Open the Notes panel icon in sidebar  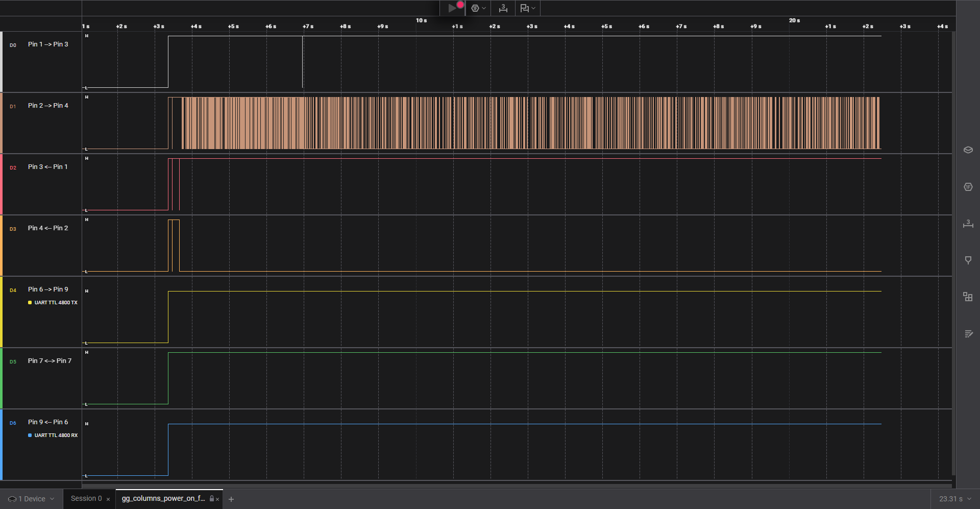coord(968,334)
